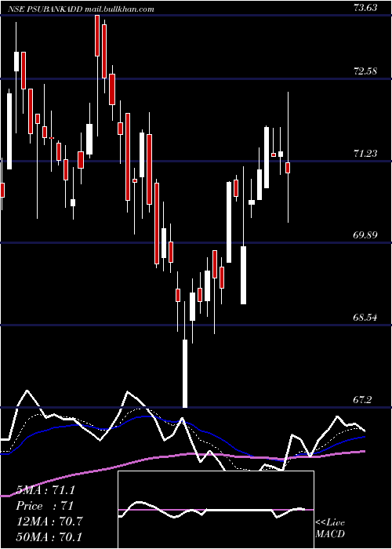Click the 12MA : 70.7 value
This screenshot has width=392, height=549.
49,522
